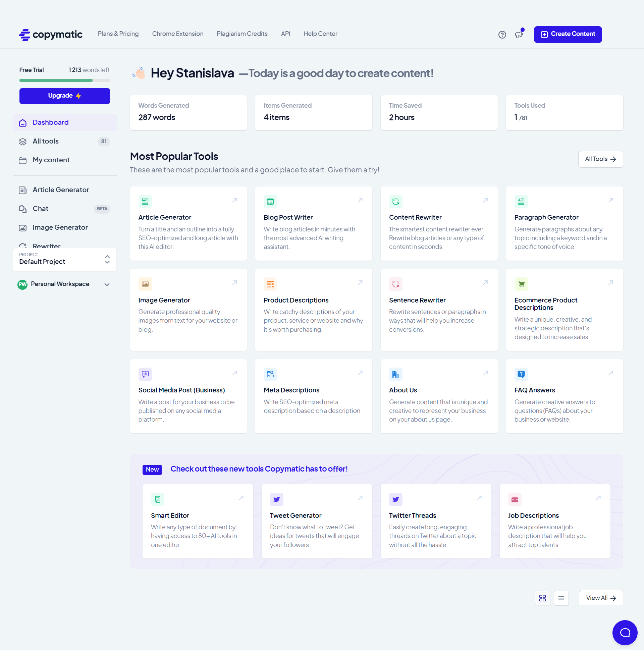Open arrow on About Us card
Screen dimensions: 644x650
(486, 373)
